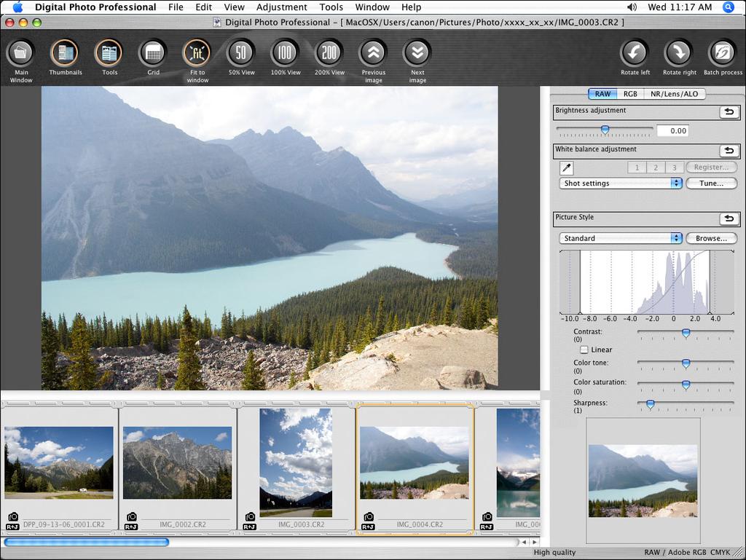The height and width of the screenshot is (560, 746).
Task: Click the Sharpness slider handle
Action: (650, 404)
